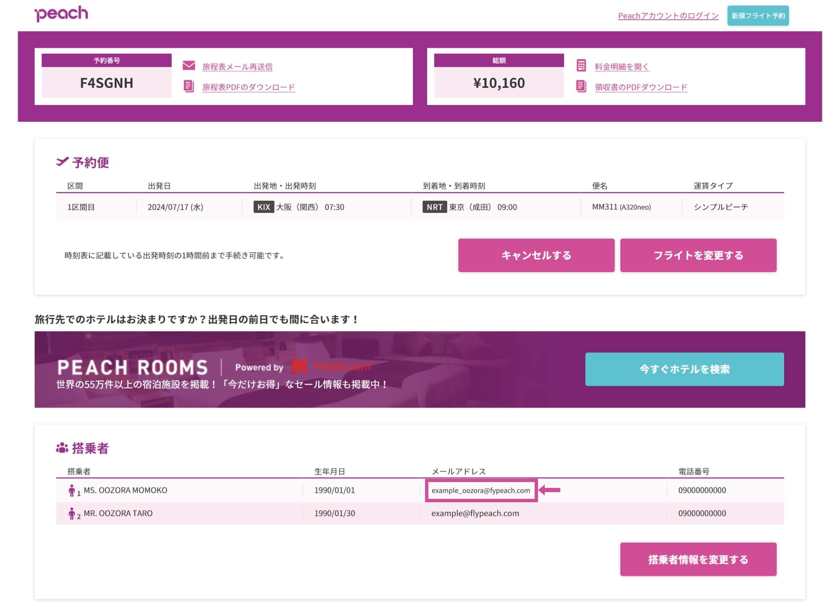Click the 出発日 column header
The height and width of the screenshot is (616, 840).
(159, 186)
